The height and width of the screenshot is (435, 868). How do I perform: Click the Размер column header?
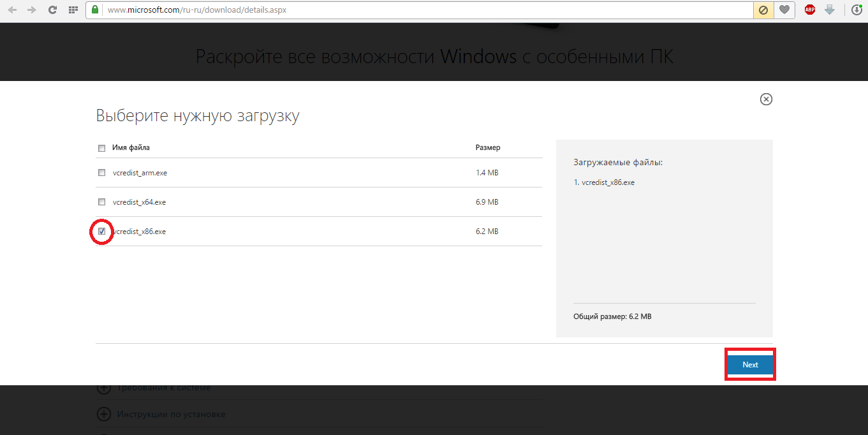[x=488, y=147]
